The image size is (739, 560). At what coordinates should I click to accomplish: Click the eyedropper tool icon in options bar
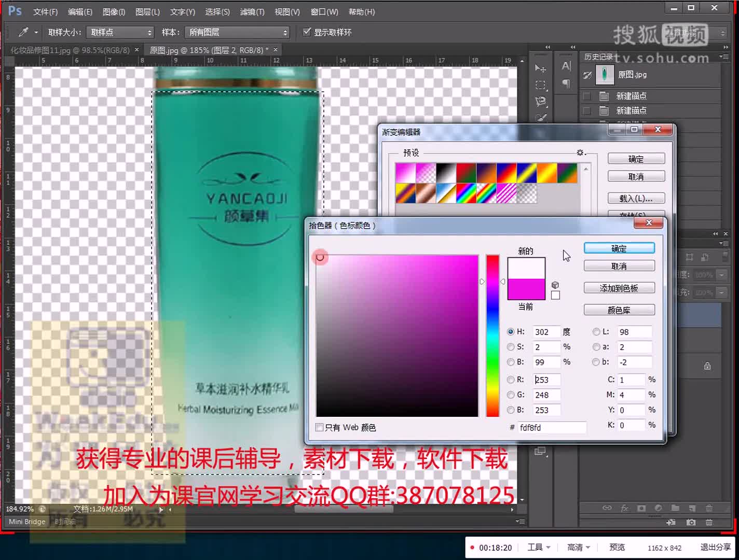[x=23, y=32]
